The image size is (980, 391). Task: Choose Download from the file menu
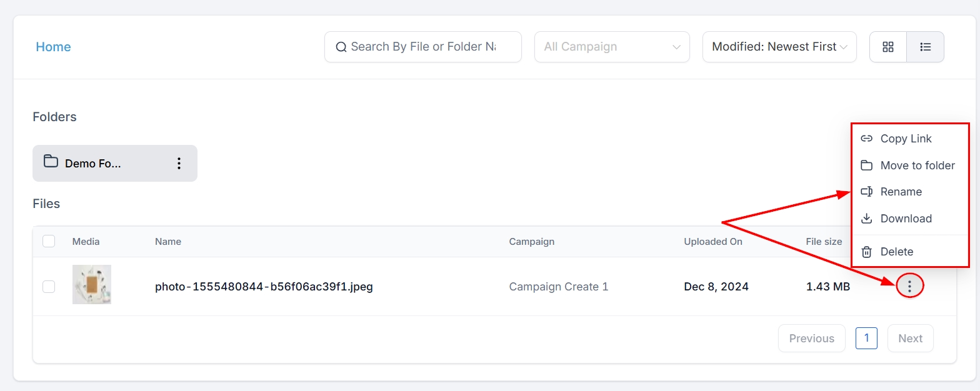tap(906, 219)
